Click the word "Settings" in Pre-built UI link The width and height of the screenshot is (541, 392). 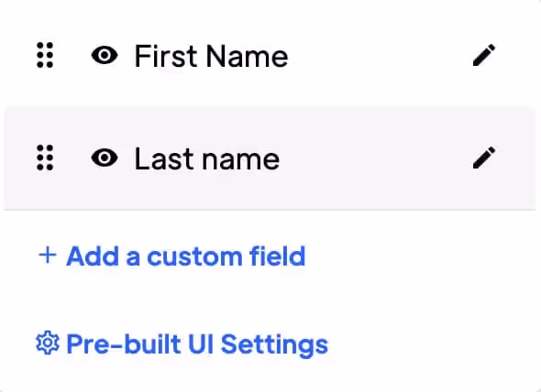tap(274, 344)
